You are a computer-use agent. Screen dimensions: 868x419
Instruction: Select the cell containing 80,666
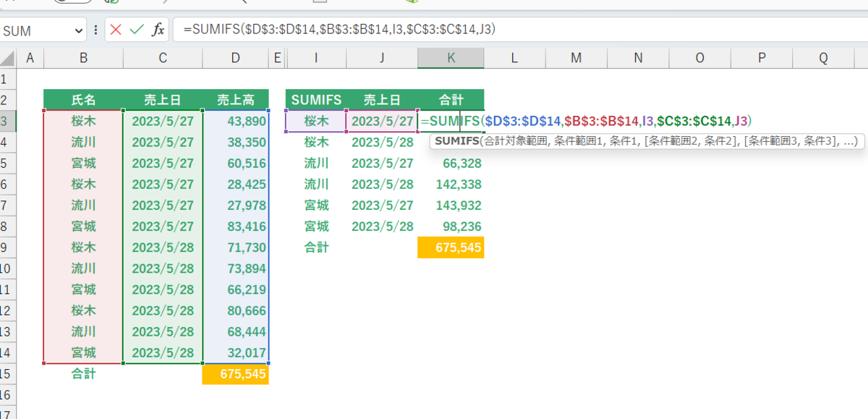[235, 310]
